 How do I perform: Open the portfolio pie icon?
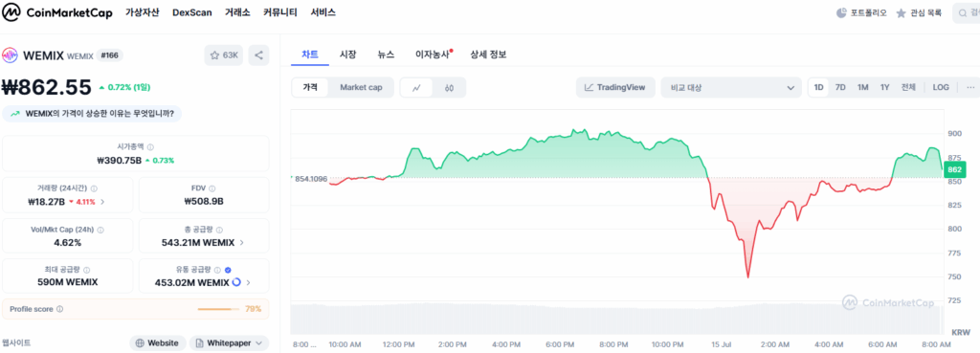click(x=840, y=12)
